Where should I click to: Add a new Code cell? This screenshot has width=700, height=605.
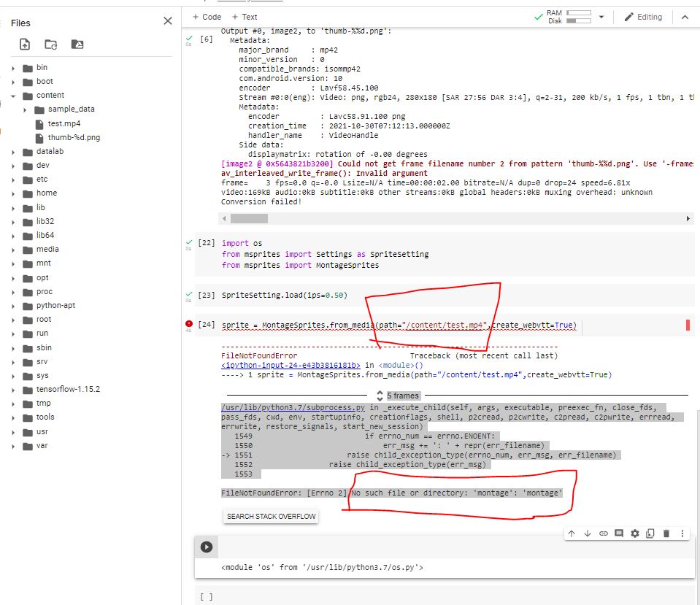pos(207,17)
